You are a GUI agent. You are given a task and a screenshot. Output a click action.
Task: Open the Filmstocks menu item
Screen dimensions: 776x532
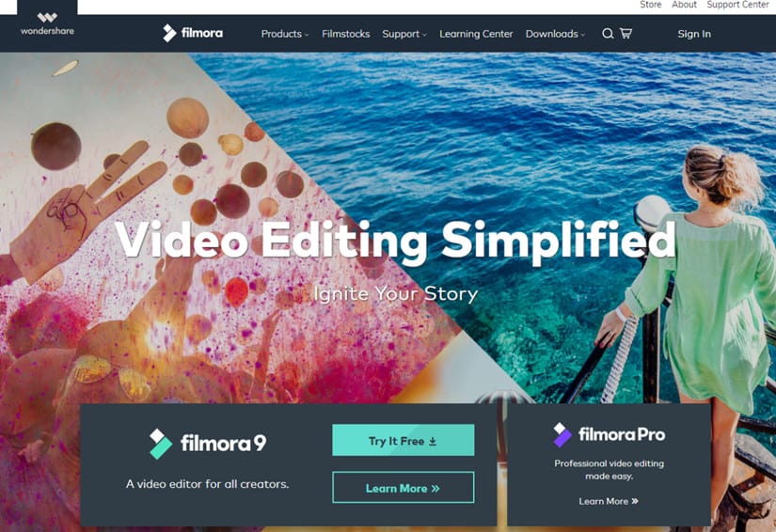(x=345, y=34)
